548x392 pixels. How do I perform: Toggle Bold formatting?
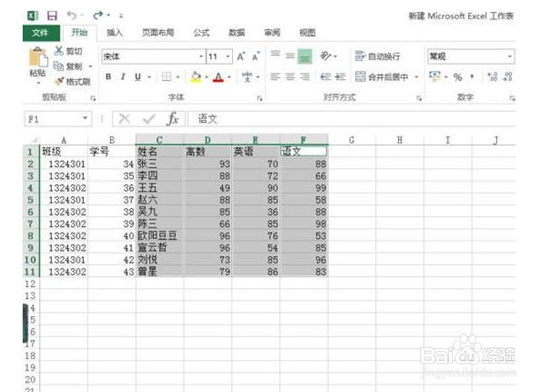pyautogui.click(x=108, y=77)
